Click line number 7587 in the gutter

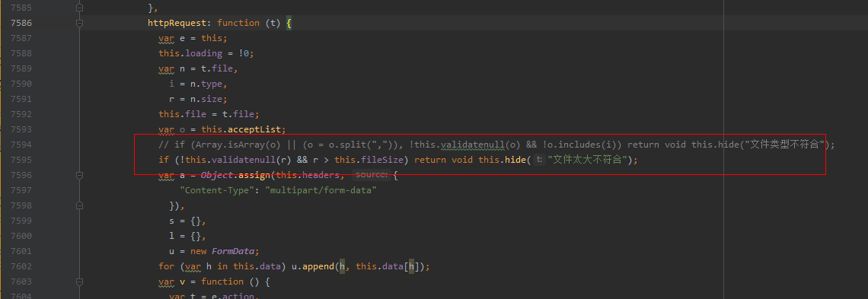click(21, 38)
